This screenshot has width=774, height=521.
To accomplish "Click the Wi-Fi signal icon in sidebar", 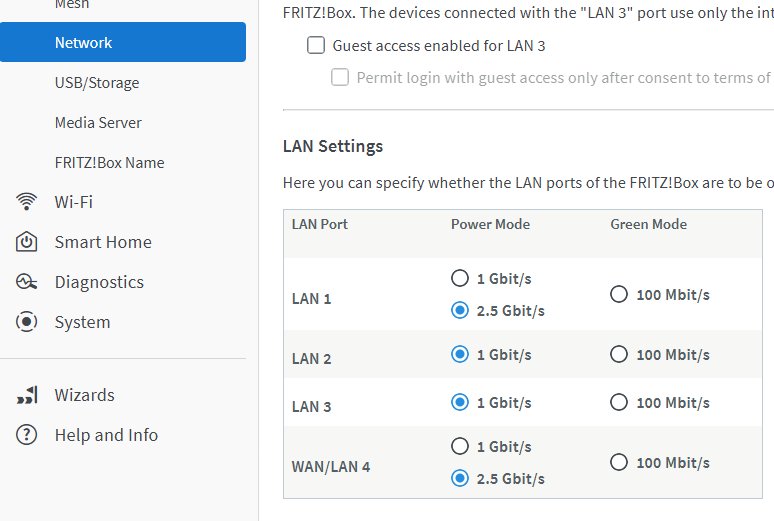I will point(27,202).
